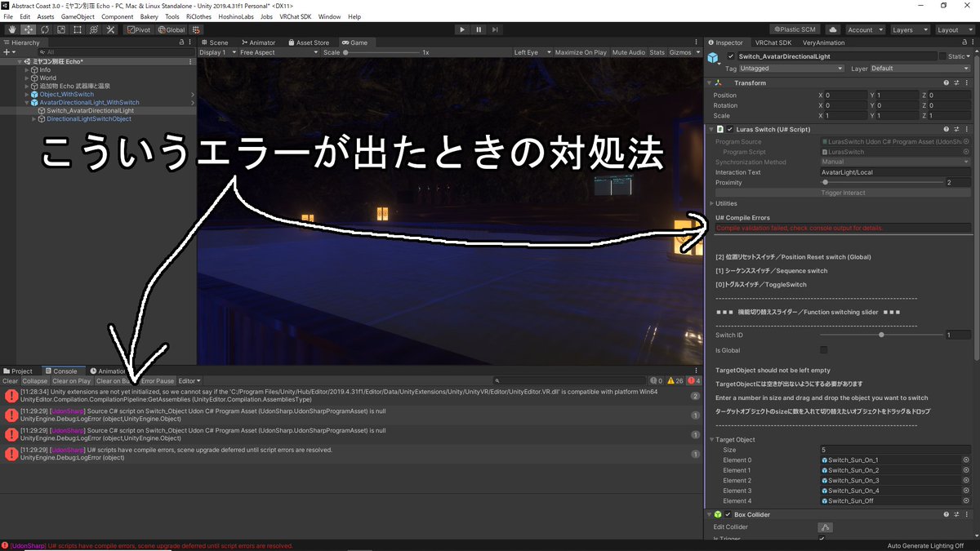Switch to the VeryAnimation tab
This screenshot has width=980, height=551.
(x=822, y=42)
